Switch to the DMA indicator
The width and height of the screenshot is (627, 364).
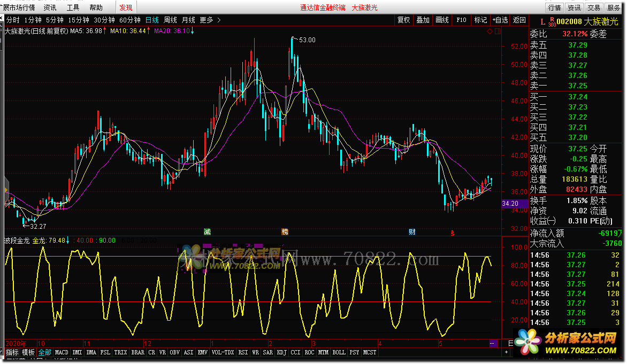(91, 352)
